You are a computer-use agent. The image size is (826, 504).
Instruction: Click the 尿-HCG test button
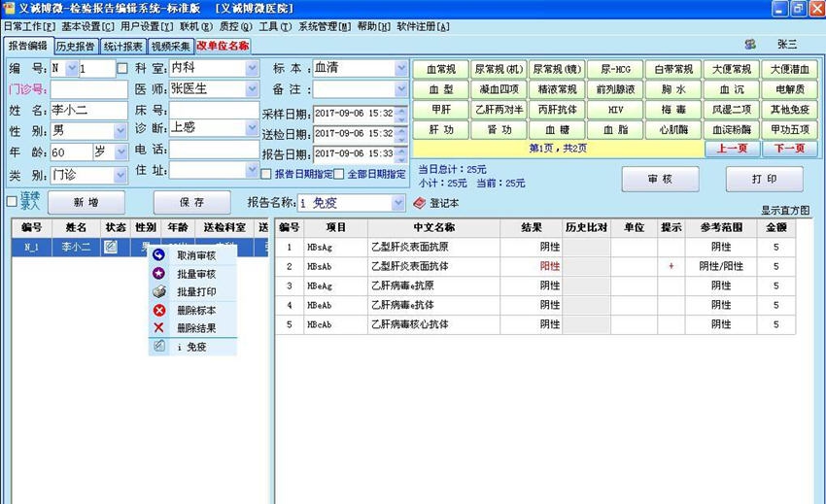[x=615, y=69]
